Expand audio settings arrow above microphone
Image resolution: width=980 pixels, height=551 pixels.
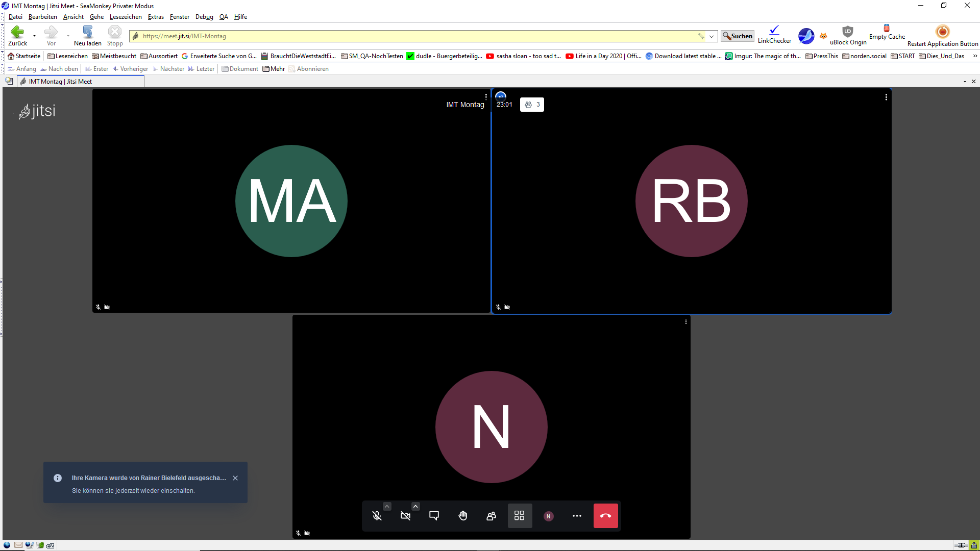tap(387, 506)
